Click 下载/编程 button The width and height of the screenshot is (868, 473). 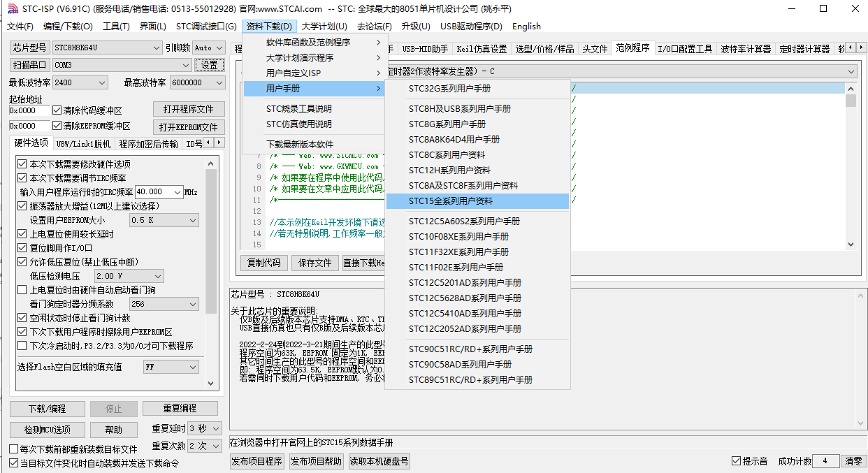coord(47,409)
